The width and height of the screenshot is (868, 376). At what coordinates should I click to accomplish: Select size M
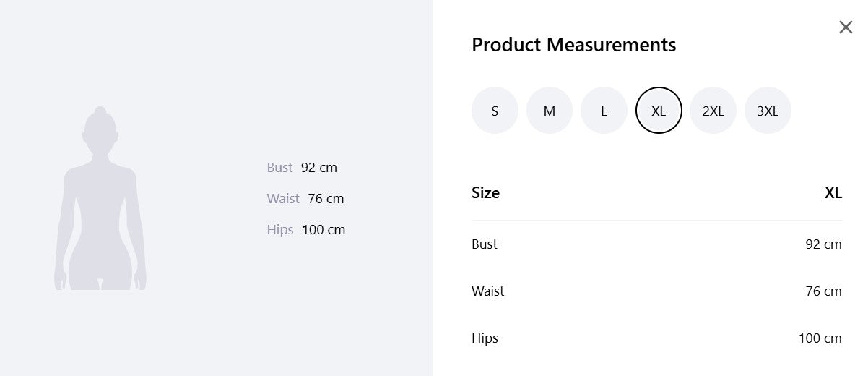[x=550, y=111]
